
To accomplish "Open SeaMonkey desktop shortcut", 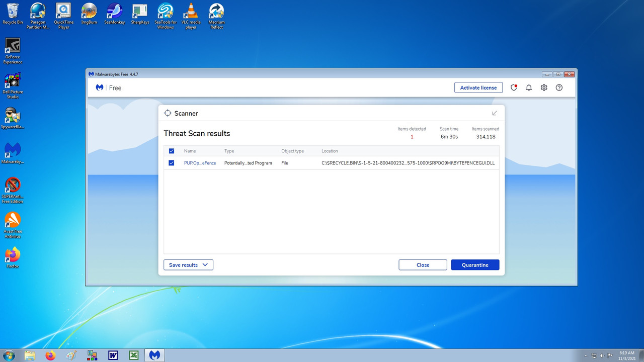I will 114,14.
